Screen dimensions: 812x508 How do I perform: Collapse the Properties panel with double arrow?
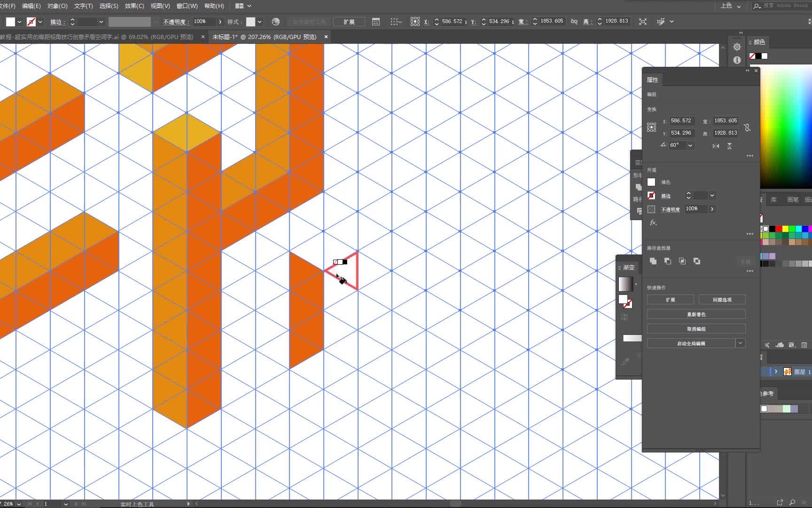click(x=747, y=71)
